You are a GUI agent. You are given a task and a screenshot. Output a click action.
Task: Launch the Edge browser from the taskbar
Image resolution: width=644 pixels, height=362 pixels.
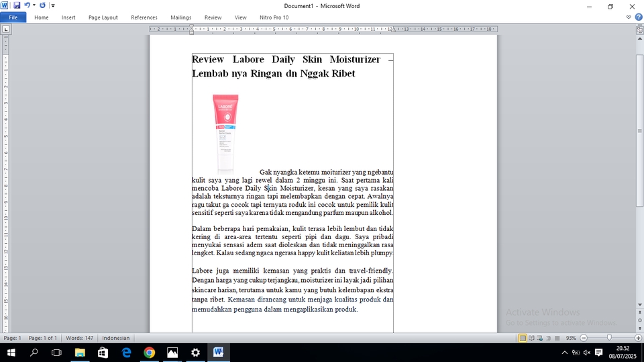pos(126,353)
